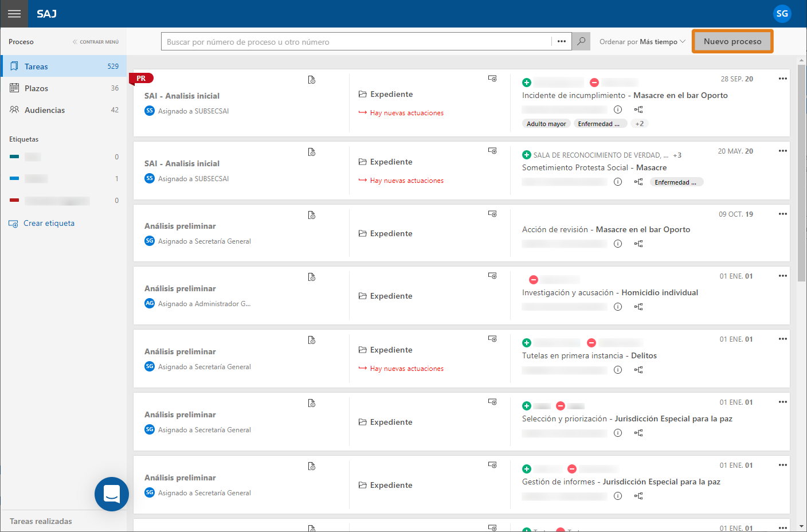The image size is (807, 532).
Task: Open the Ordenar por Más tiempo dropdown
Action: tap(643, 42)
